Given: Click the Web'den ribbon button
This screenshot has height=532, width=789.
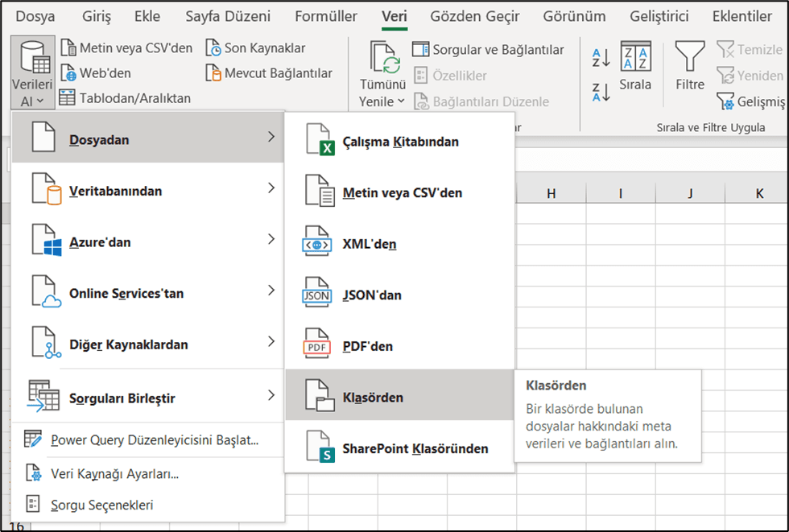Looking at the screenshot, I should point(96,73).
